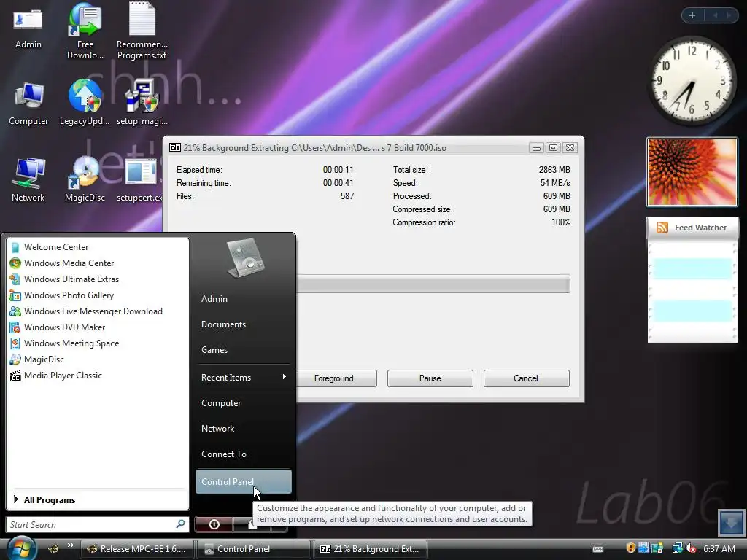This screenshot has height=560, width=747.
Task: Click the search magnifier icon in Start Search
Action: [181, 524]
